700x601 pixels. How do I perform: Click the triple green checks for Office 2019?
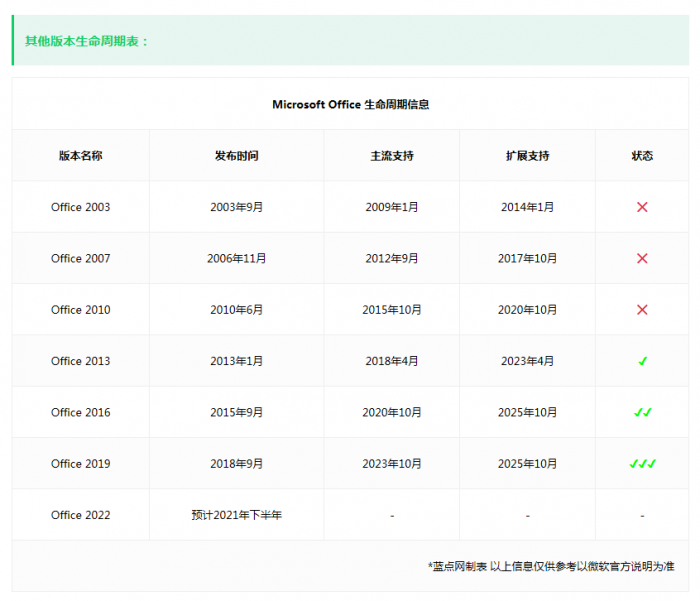[642, 464]
